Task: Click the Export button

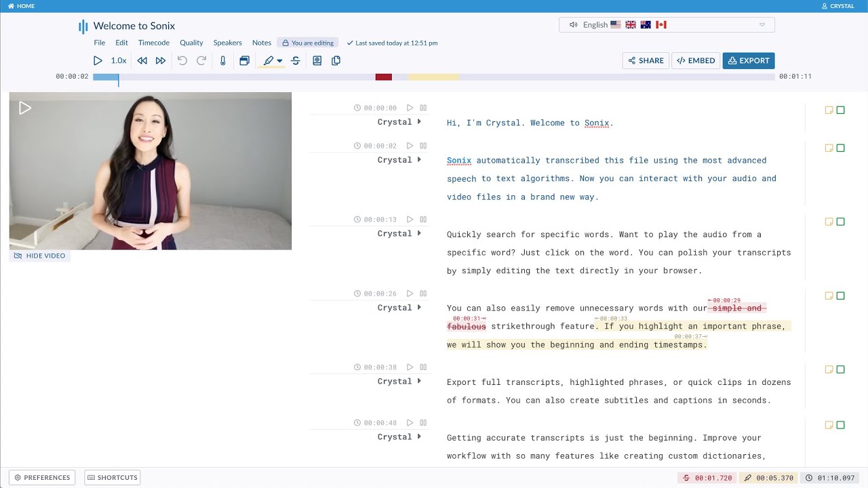Action: (x=748, y=60)
